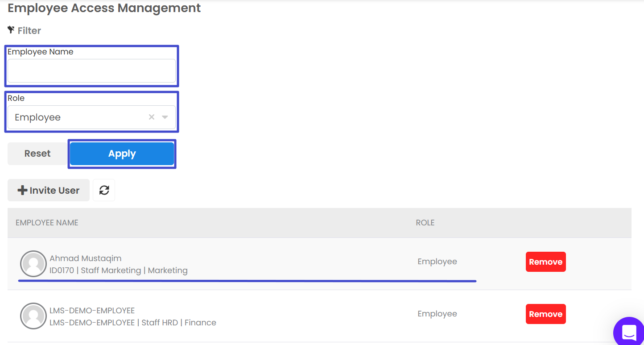Click the ROLE column header
Image resolution: width=644 pixels, height=345 pixels.
click(425, 223)
